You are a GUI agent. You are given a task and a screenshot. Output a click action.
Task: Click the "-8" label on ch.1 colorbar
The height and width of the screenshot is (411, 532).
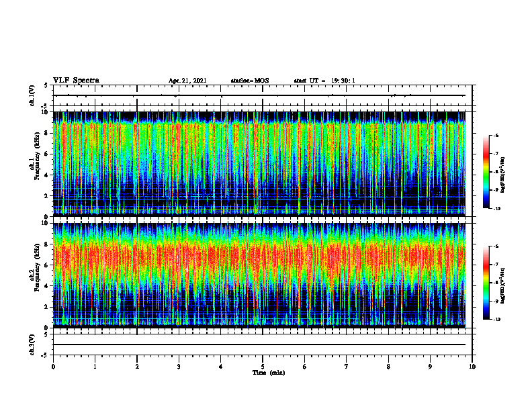click(496, 172)
